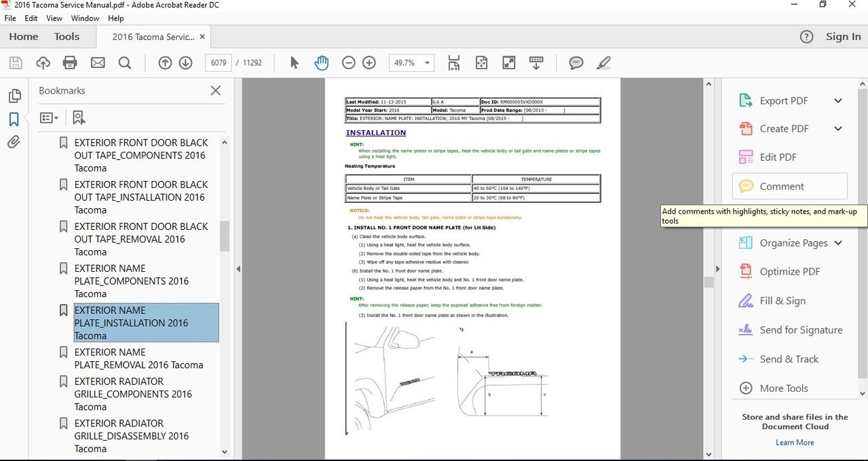Zoom in with the plus icon

[x=369, y=63]
